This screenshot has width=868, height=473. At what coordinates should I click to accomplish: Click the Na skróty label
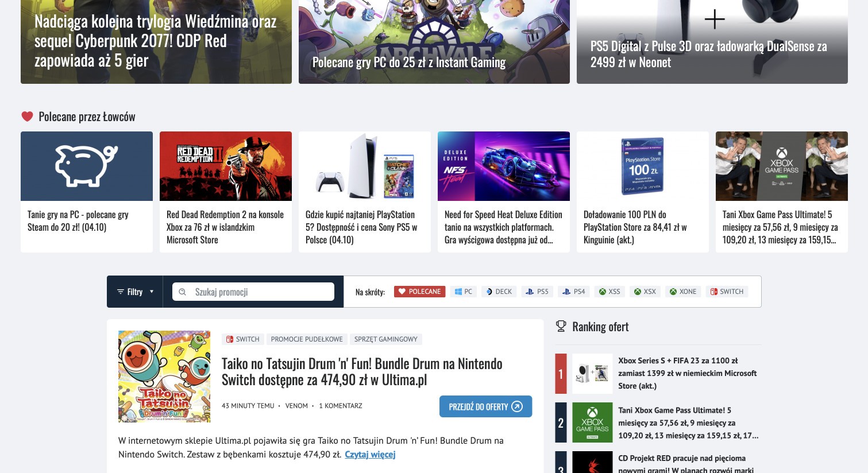click(370, 292)
